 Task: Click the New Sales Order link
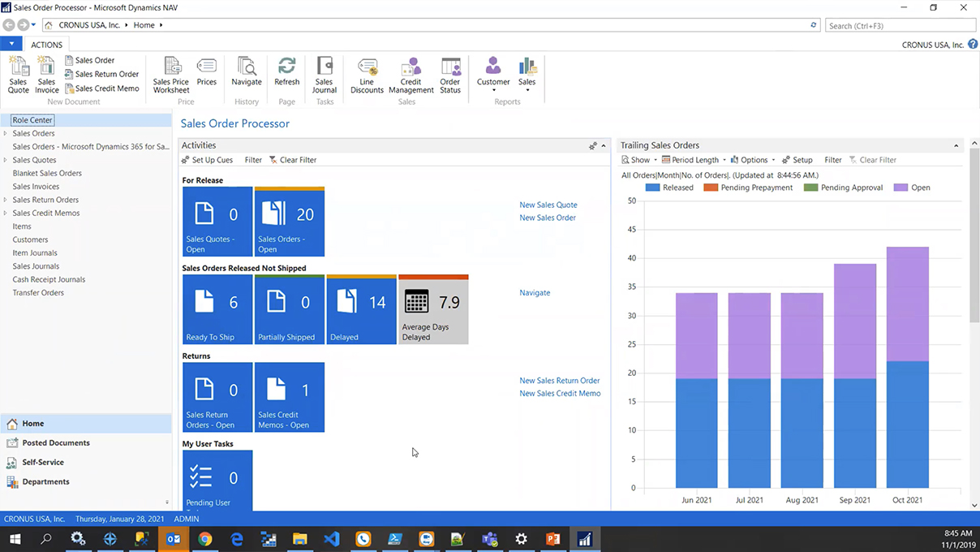[x=548, y=218]
